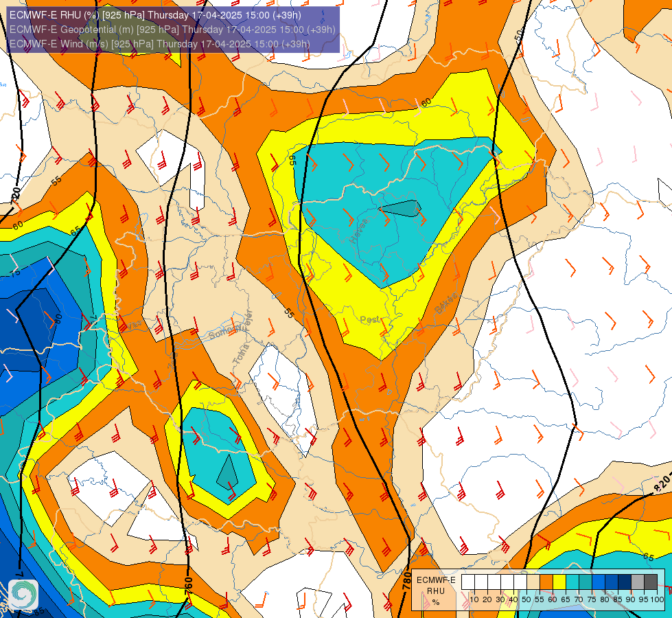Click the ECMWF-E Wind (m/s) title line
This screenshot has width=672, height=618.
[x=159, y=44]
